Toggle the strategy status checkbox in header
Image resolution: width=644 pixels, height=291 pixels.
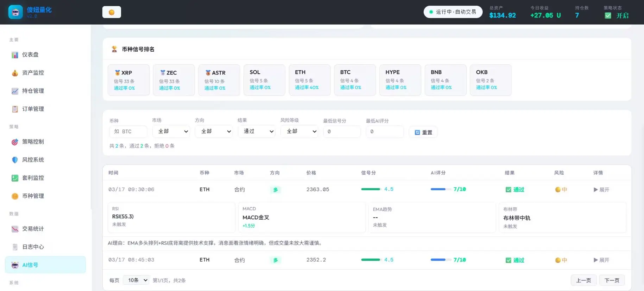608,15
